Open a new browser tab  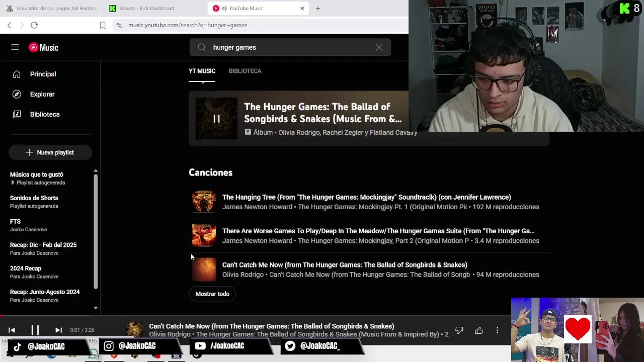pos(317,8)
